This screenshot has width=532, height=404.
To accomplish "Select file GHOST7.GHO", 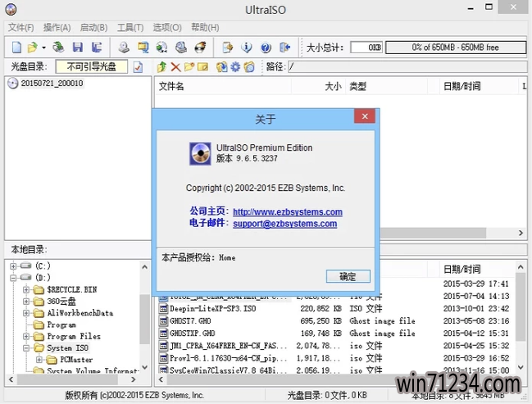I will coord(190,321).
